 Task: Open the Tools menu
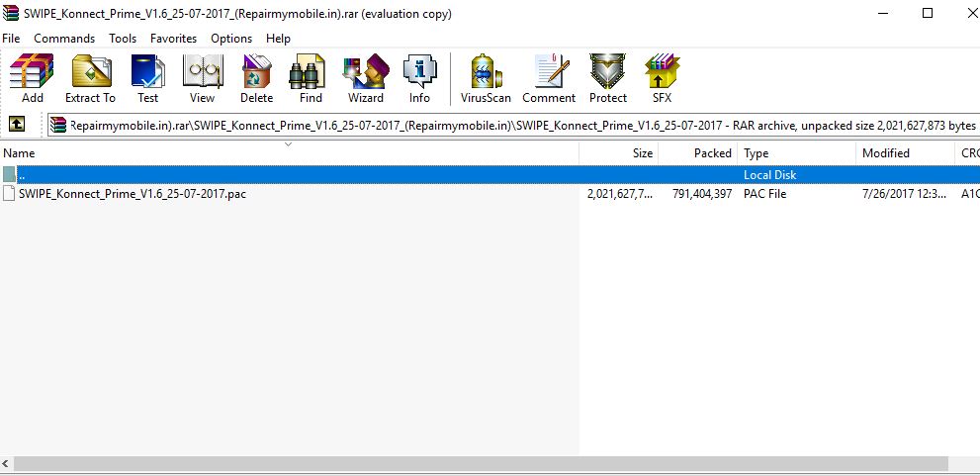click(x=123, y=39)
